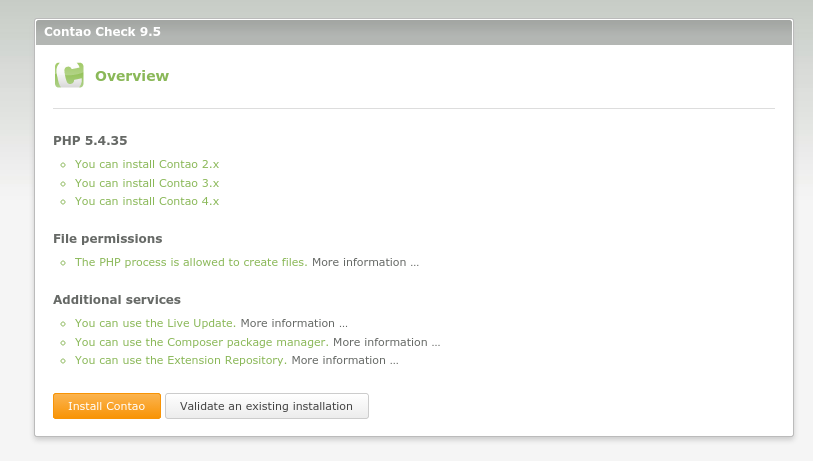This screenshot has height=461, width=813.
Task: Select text 'You can install Contao 3.x'
Action: coord(147,183)
